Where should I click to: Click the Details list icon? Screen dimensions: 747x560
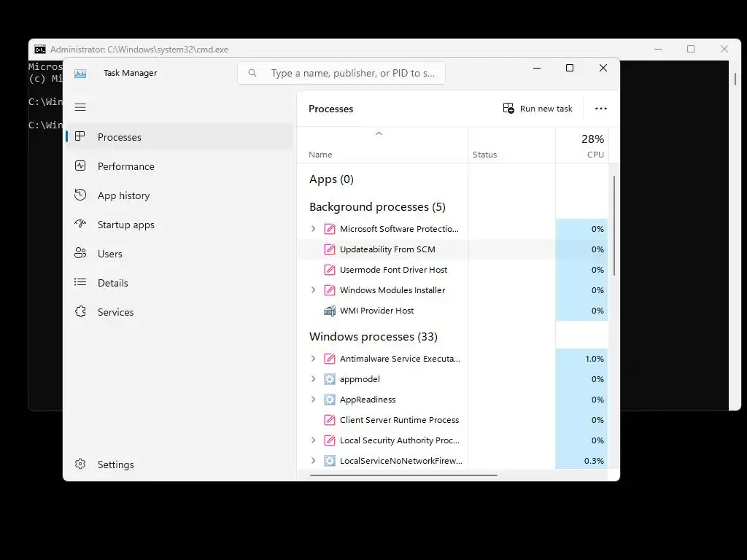(80, 282)
